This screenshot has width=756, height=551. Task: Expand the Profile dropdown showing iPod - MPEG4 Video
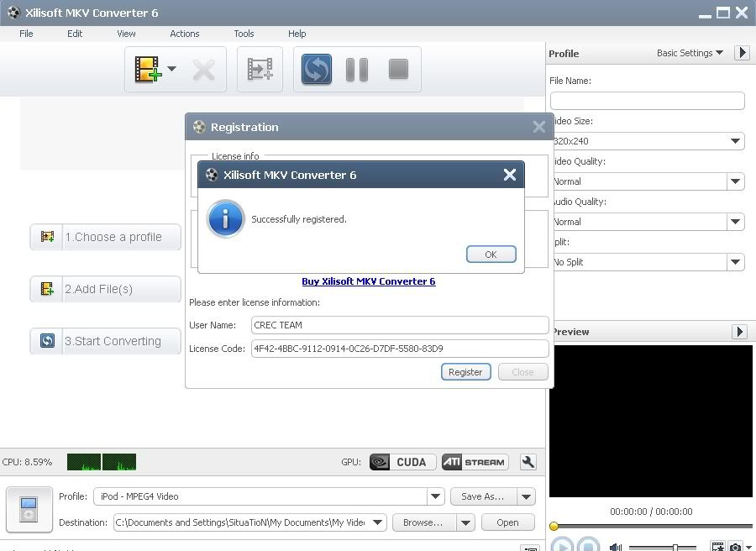pos(435,496)
